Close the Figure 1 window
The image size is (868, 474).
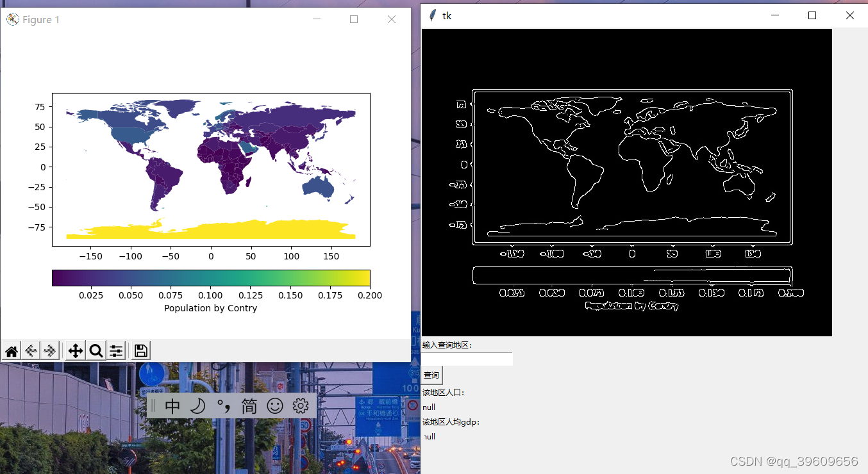[x=392, y=19]
